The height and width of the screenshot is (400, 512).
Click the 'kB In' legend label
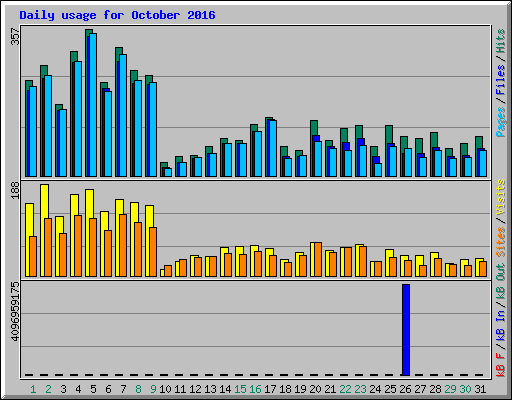(x=500, y=325)
